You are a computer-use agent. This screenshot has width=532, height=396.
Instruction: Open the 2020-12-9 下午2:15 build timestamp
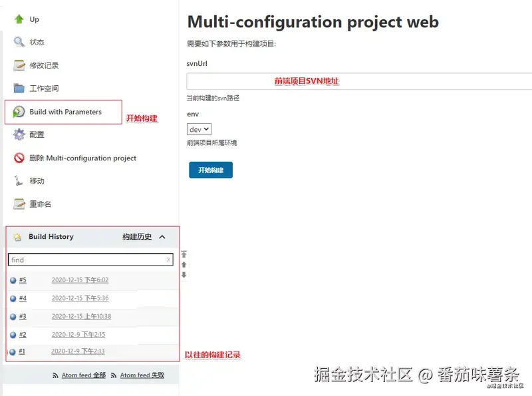point(78,335)
